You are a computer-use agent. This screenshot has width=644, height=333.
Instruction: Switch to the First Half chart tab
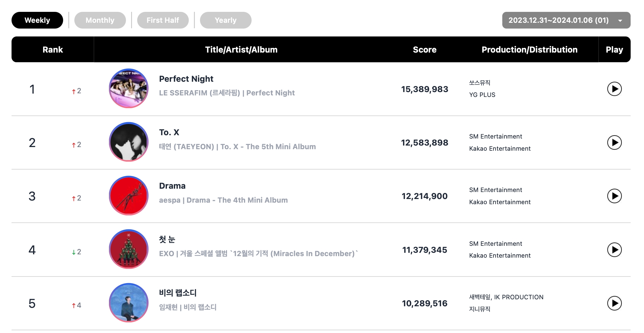pos(163,20)
